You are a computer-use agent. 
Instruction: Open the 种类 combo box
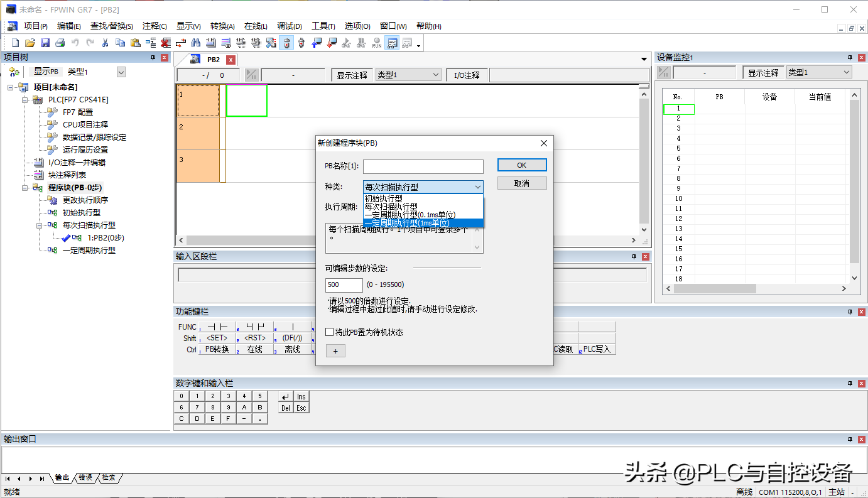coord(423,187)
